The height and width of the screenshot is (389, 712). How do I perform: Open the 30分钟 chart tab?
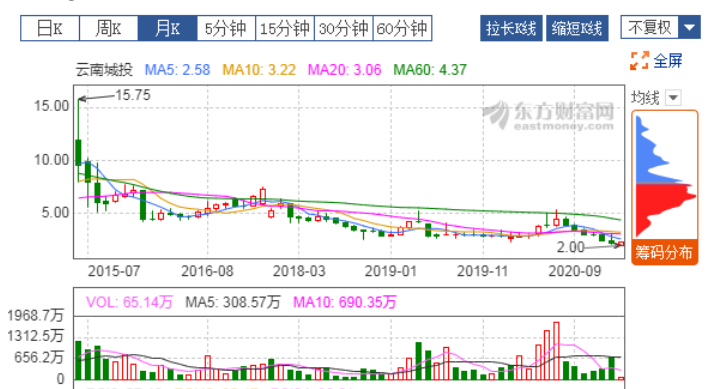(x=343, y=28)
